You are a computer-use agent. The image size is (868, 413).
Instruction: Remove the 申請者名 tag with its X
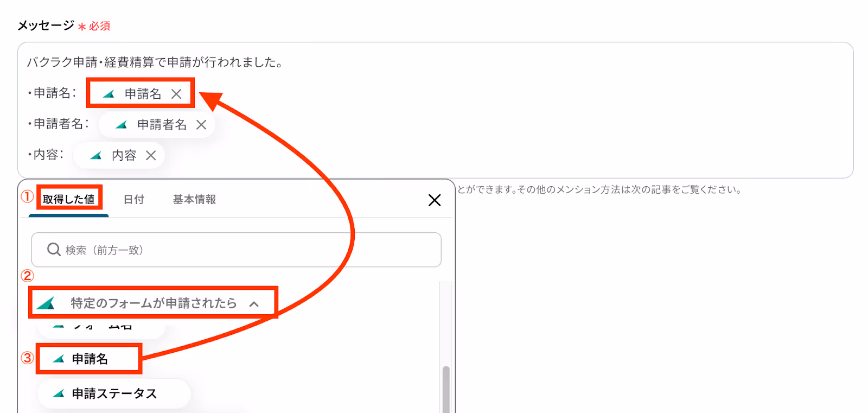pyautogui.click(x=201, y=125)
